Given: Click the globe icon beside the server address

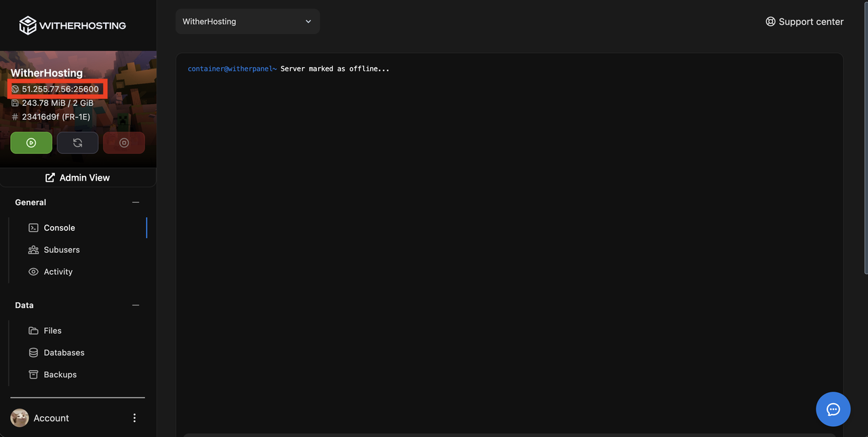Looking at the screenshot, I should coord(16,89).
